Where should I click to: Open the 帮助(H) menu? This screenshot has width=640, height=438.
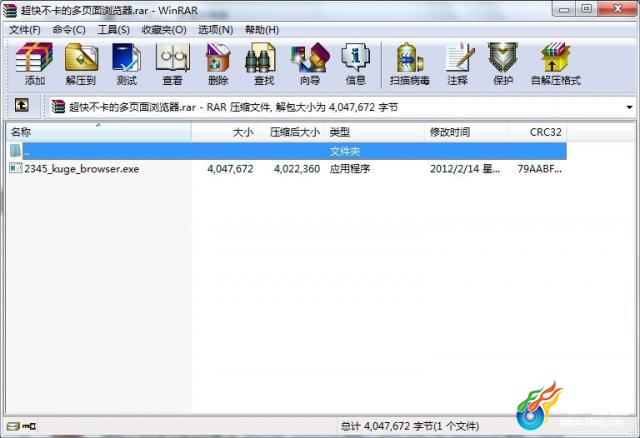click(x=262, y=30)
